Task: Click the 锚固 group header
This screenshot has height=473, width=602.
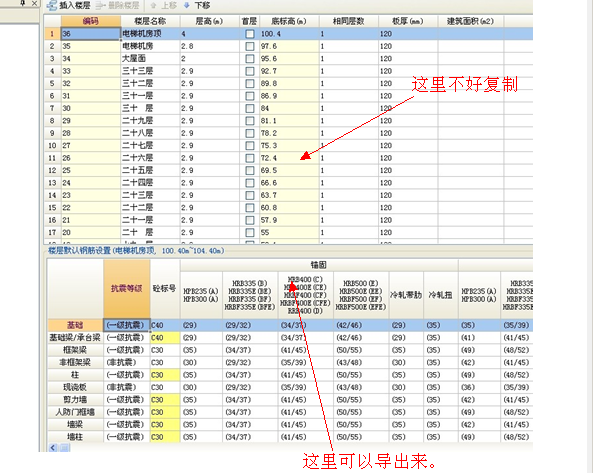Action: pyautogui.click(x=319, y=265)
